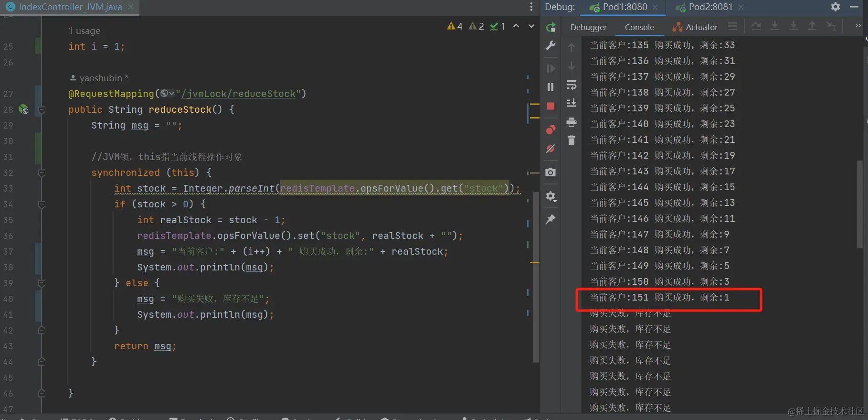868x420 pixels.
Task: Open the /jvmLock/reduceStock URL link
Action: (x=238, y=94)
